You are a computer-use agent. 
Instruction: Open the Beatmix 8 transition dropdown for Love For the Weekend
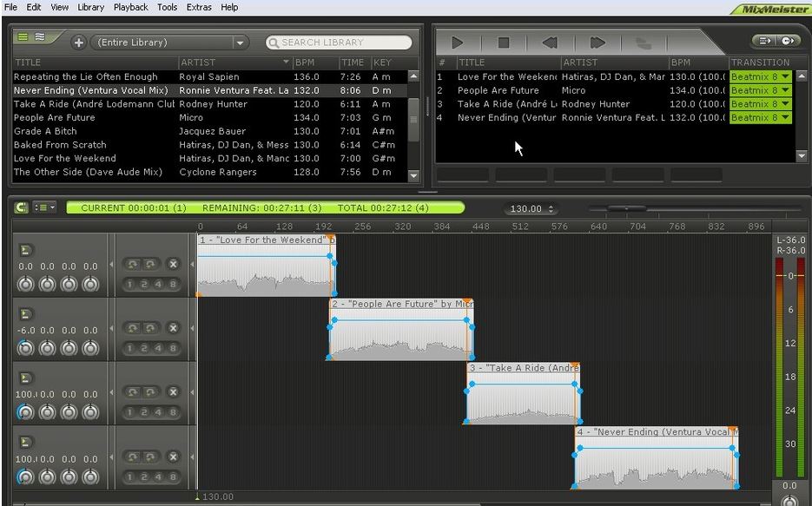pyautogui.click(x=760, y=76)
